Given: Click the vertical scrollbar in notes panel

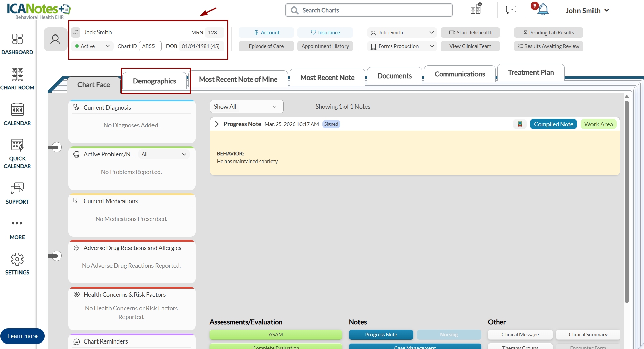Looking at the screenshot, I should (x=627, y=201).
